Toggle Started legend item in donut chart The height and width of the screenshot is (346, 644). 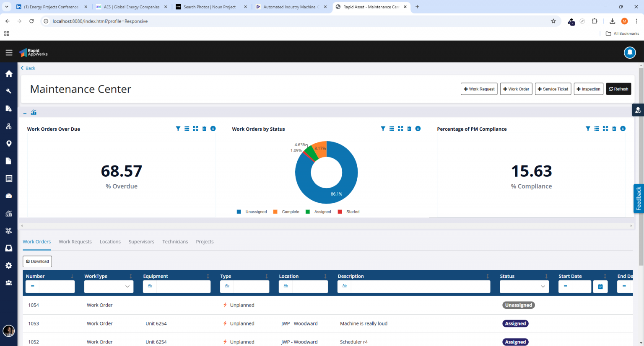[349, 212]
